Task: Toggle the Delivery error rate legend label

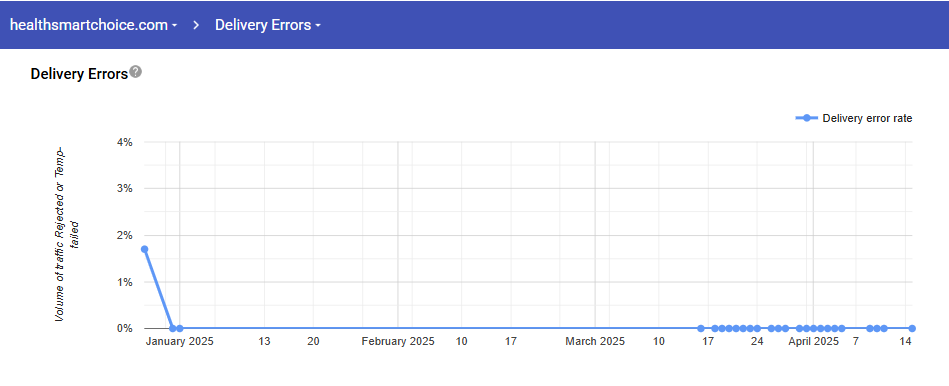Action: (867, 119)
